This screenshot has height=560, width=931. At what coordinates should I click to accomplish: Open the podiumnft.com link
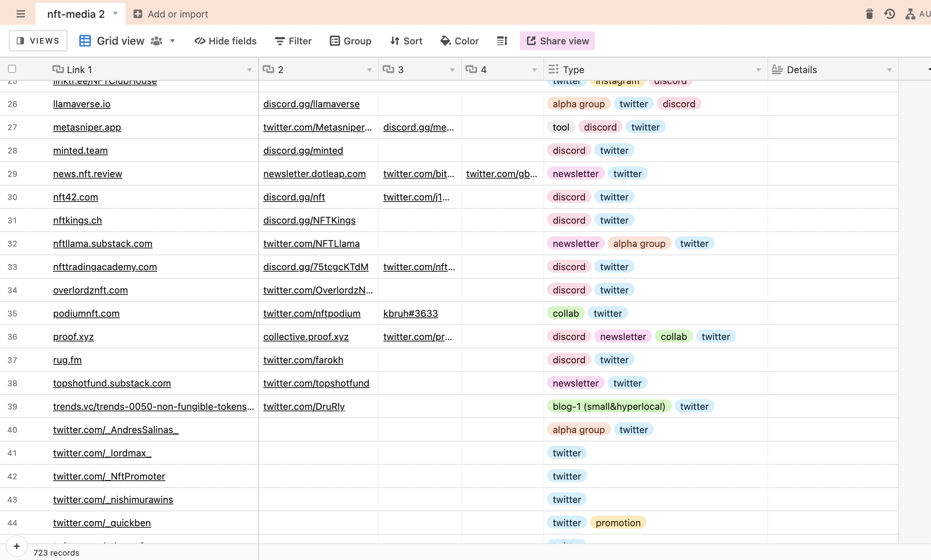click(x=86, y=313)
